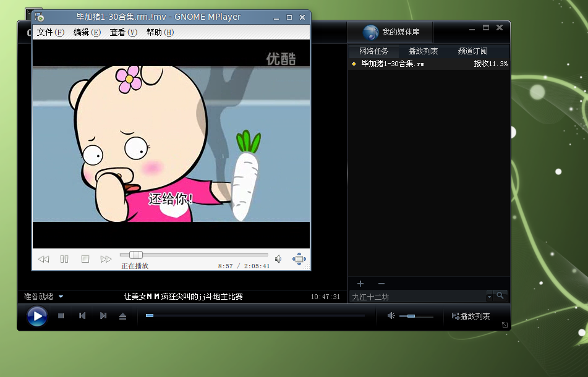Click the 接收11.3% download progress text
Screen dimensions: 588x377
490,64
